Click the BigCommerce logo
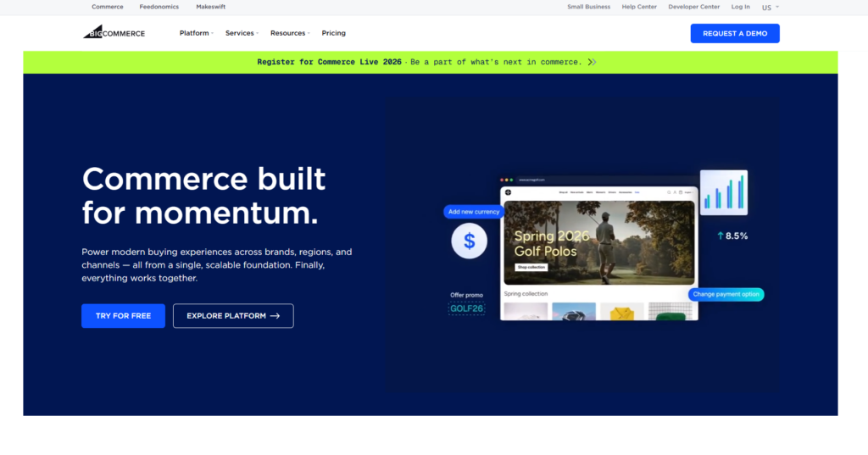Viewport: 868px width, 455px height. click(x=114, y=32)
